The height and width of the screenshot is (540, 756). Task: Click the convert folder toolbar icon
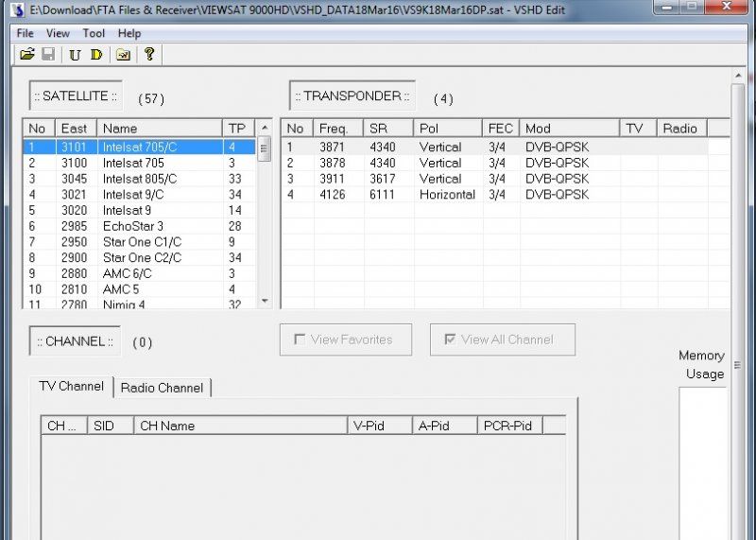point(124,55)
